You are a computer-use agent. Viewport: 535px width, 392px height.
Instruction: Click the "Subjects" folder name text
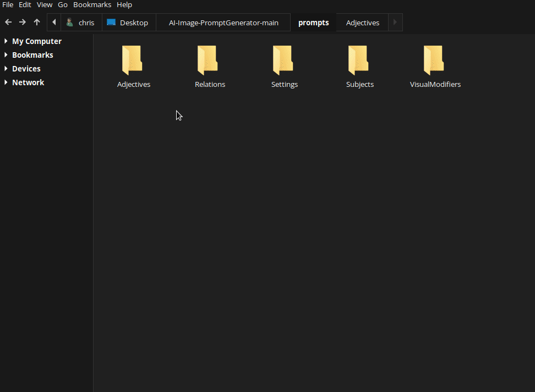tap(359, 84)
